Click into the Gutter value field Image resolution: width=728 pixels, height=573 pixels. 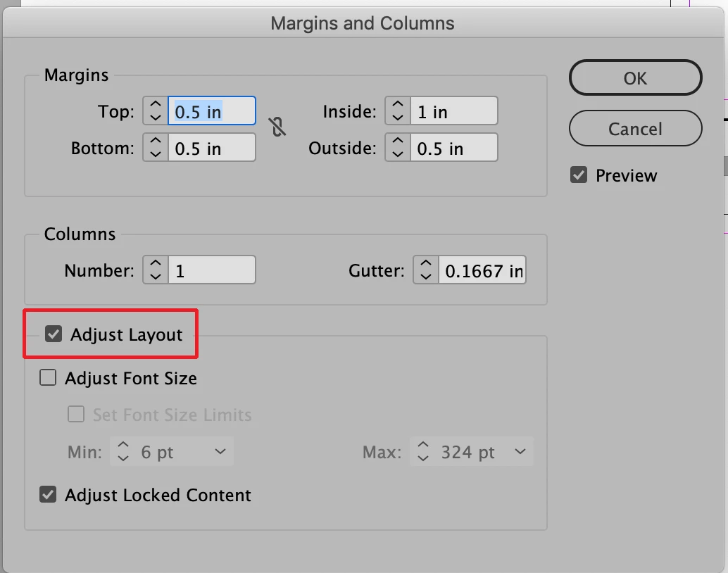[482, 270]
